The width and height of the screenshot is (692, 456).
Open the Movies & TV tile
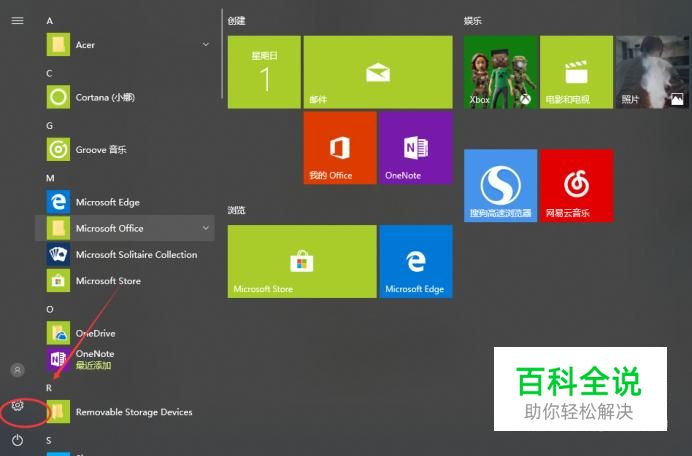tap(576, 72)
